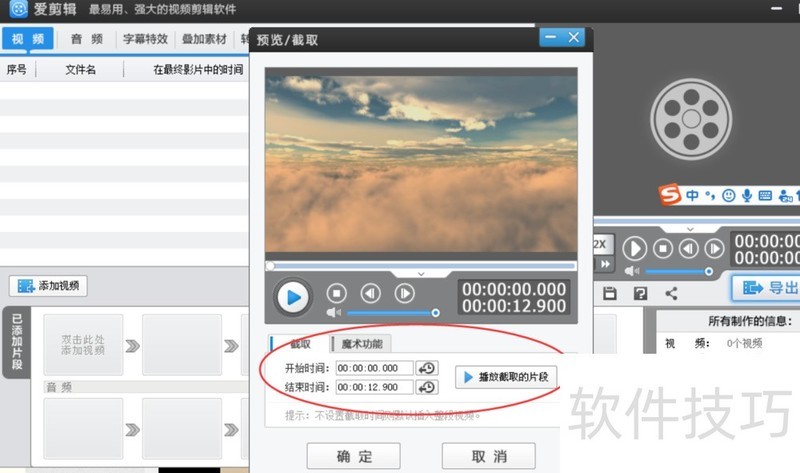The height and width of the screenshot is (473, 800).
Task: Click the share icon
Action: click(671, 293)
